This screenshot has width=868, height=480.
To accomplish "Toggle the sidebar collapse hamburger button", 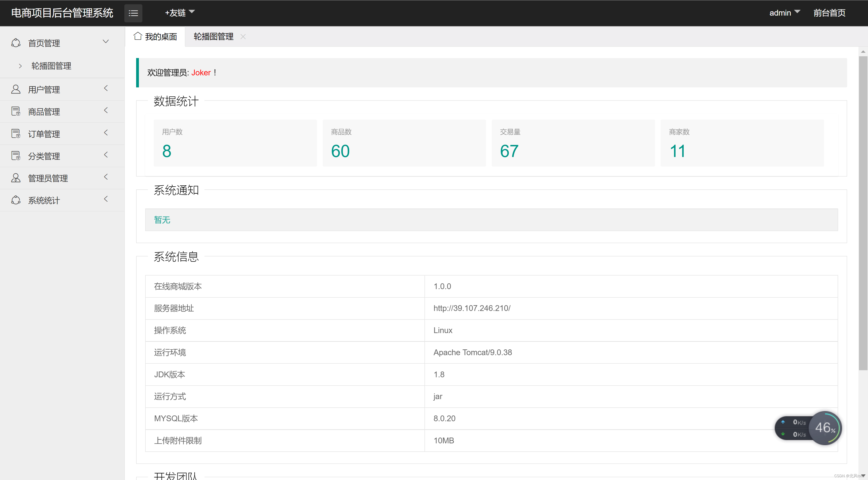I will pyautogui.click(x=133, y=13).
